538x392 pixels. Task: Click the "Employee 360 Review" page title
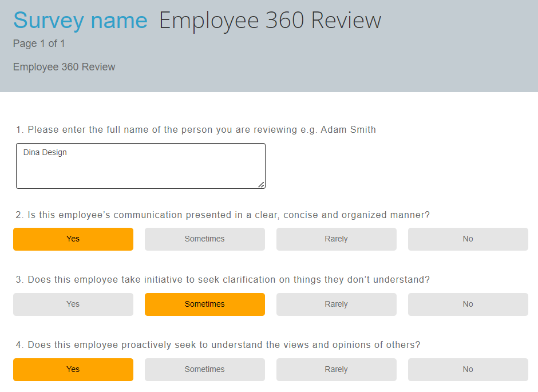[269, 20]
